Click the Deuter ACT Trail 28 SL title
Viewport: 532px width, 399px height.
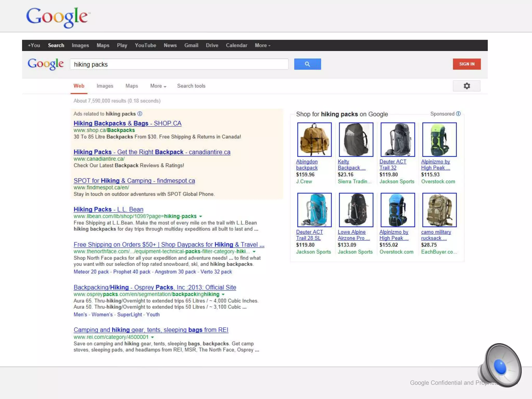coord(309,235)
